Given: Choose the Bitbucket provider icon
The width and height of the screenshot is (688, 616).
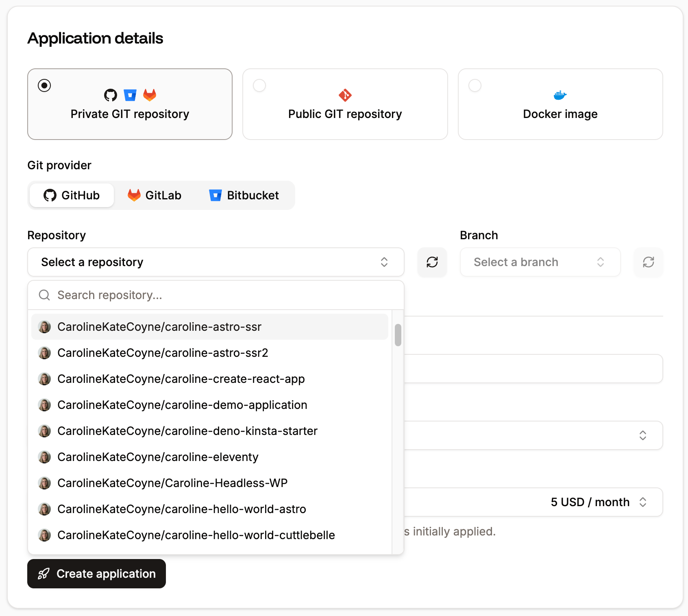Looking at the screenshot, I should 216,195.
